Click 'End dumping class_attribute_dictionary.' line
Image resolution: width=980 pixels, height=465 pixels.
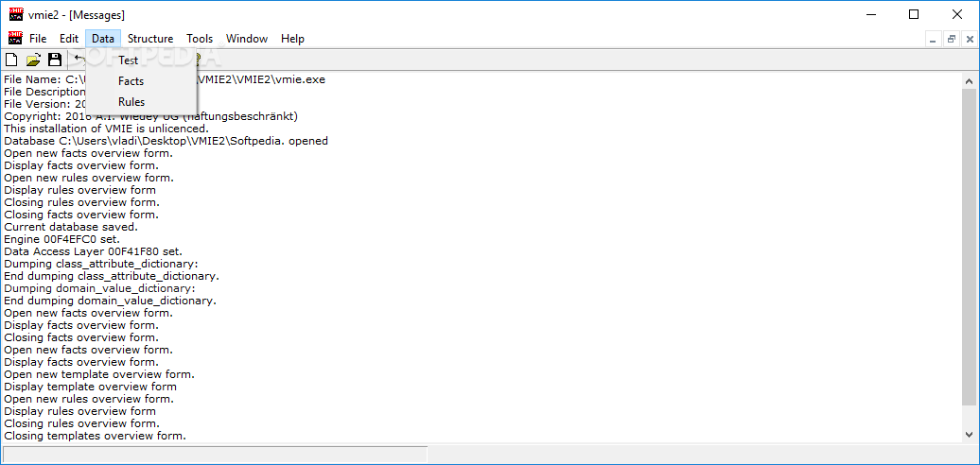pyautogui.click(x=112, y=276)
